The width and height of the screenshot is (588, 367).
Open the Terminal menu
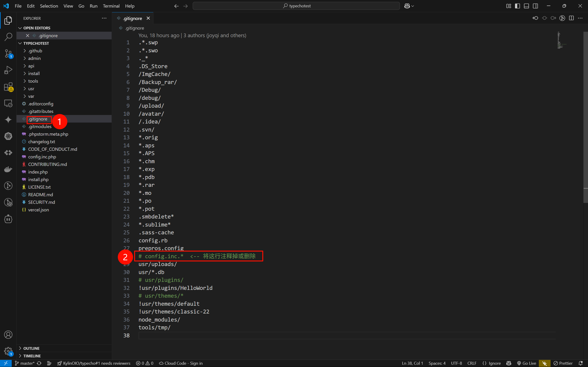(x=111, y=6)
